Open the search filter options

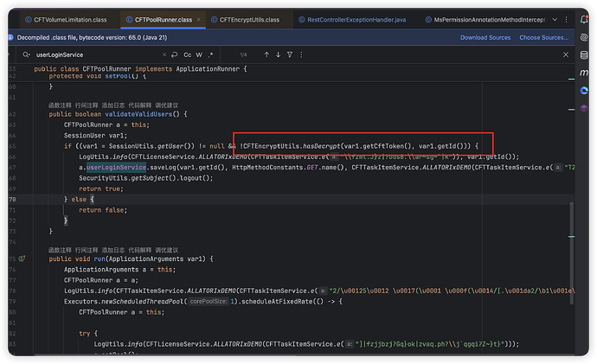click(x=290, y=54)
